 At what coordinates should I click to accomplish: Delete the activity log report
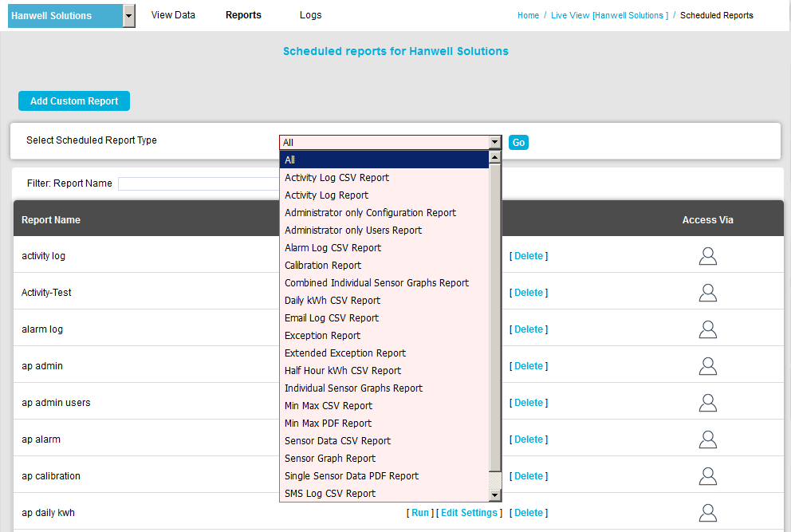[x=528, y=256]
